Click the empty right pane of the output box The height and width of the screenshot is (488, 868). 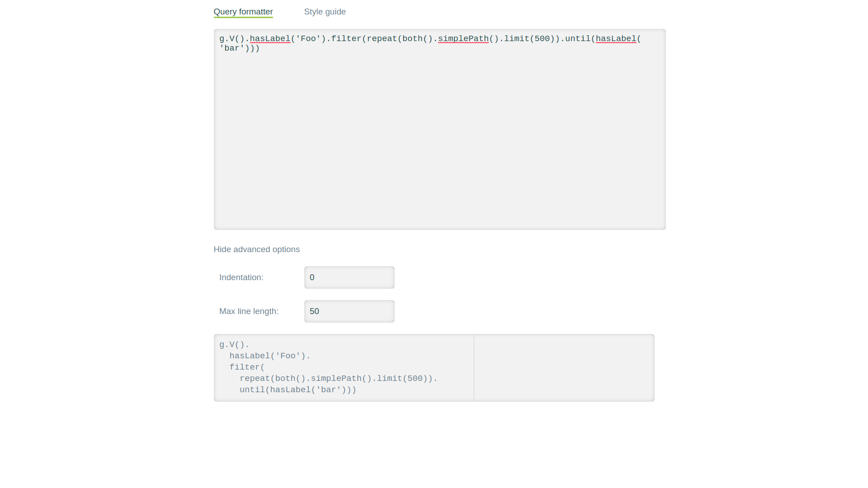(x=564, y=368)
